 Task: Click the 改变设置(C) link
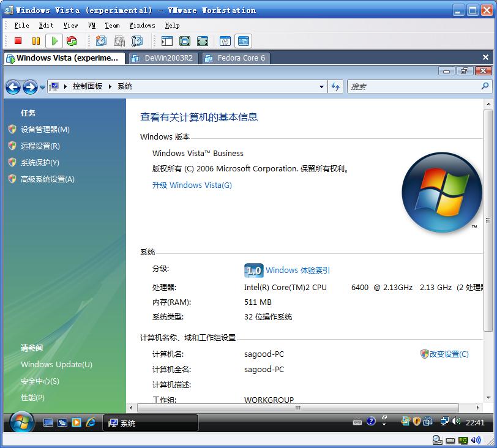coord(449,354)
